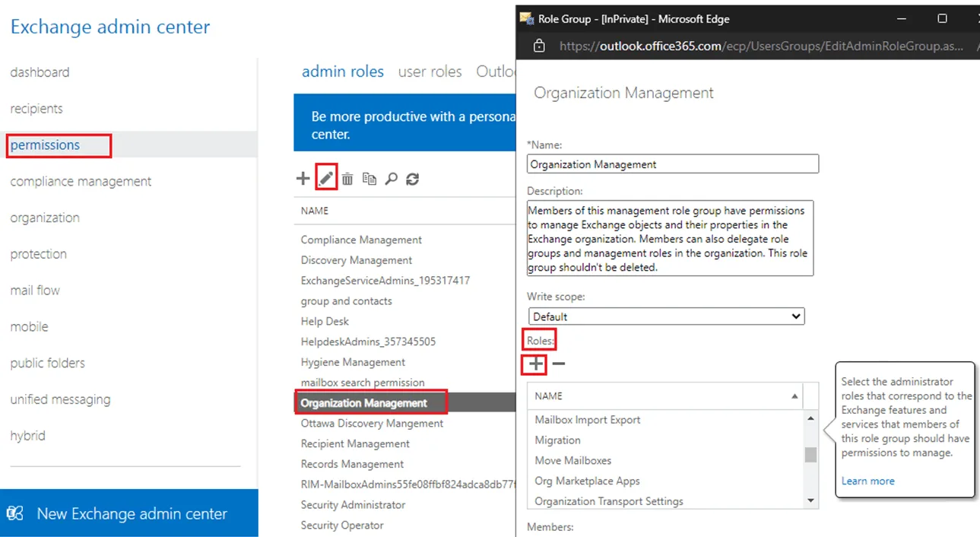The image size is (980, 537).
Task: Click the role group Name text field
Action: pos(672,164)
